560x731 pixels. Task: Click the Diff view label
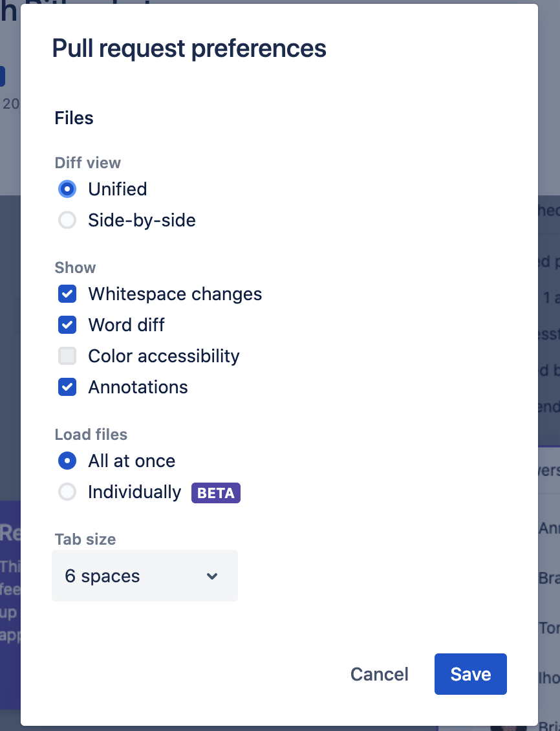[88, 162]
